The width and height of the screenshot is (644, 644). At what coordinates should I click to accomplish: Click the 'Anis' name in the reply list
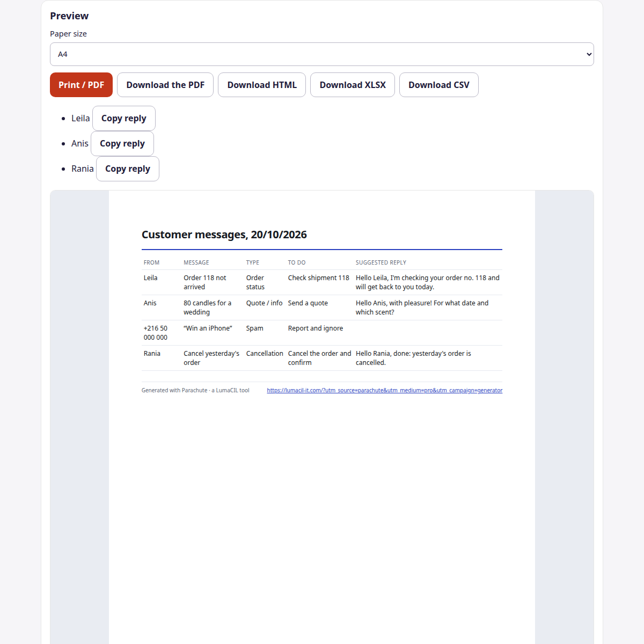click(80, 143)
